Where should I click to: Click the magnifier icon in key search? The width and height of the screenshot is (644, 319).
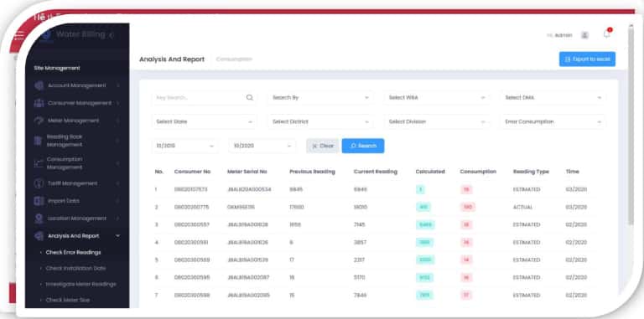(250, 98)
